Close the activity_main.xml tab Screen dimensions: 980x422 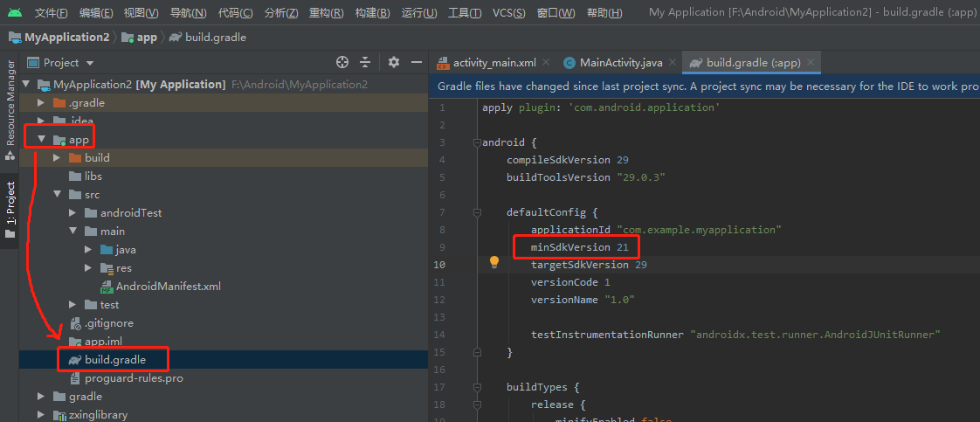tap(546, 62)
